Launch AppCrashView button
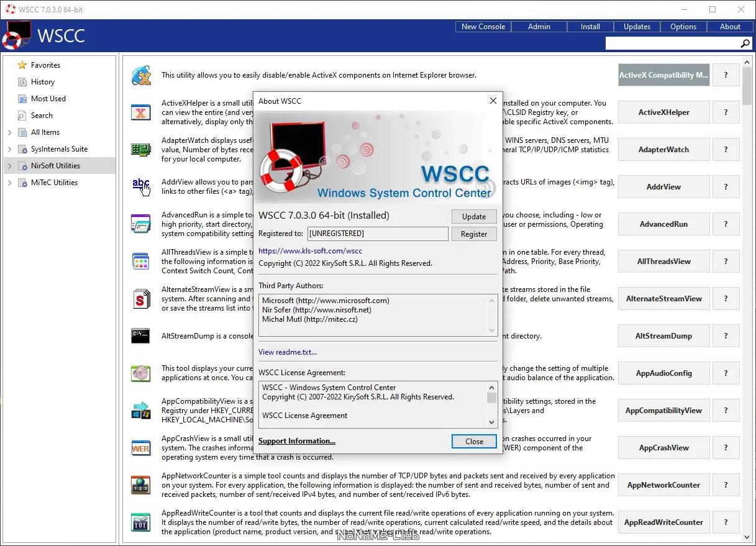This screenshot has width=756, height=546. 664,448
